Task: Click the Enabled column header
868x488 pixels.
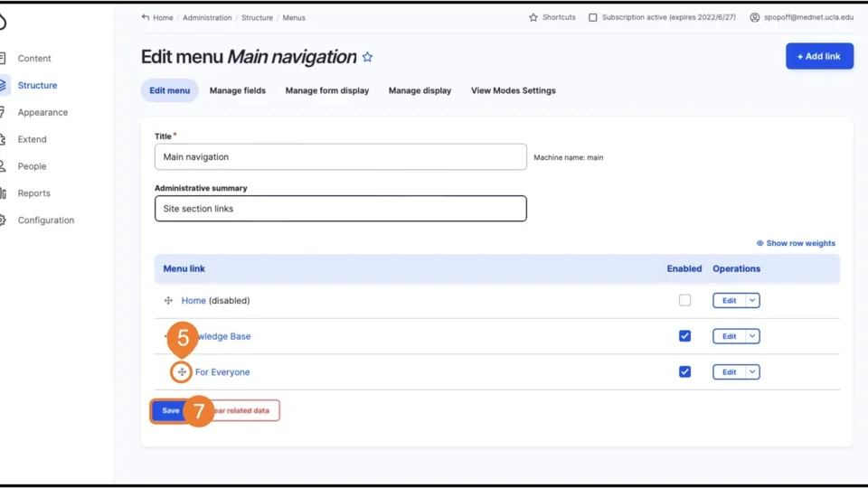Action: pyautogui.click(x=684, y=269)
